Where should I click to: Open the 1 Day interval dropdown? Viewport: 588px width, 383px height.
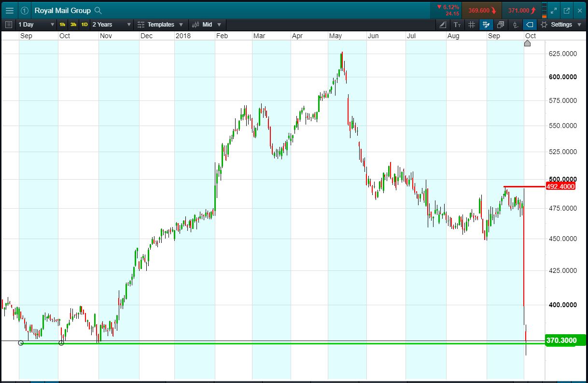(x=36, y=25)
